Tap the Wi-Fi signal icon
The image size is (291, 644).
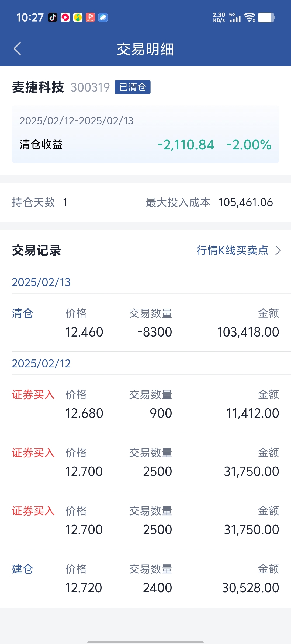tap(250, 17)
